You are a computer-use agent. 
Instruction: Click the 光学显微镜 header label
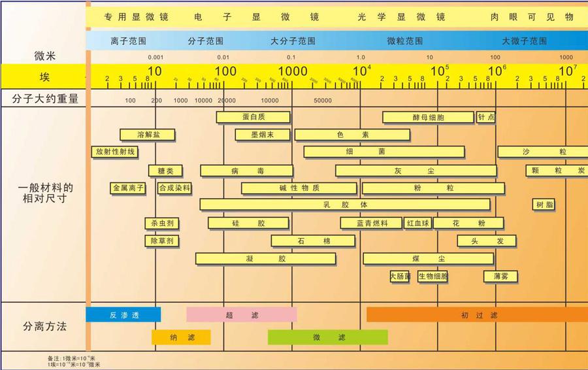[401, 17]
